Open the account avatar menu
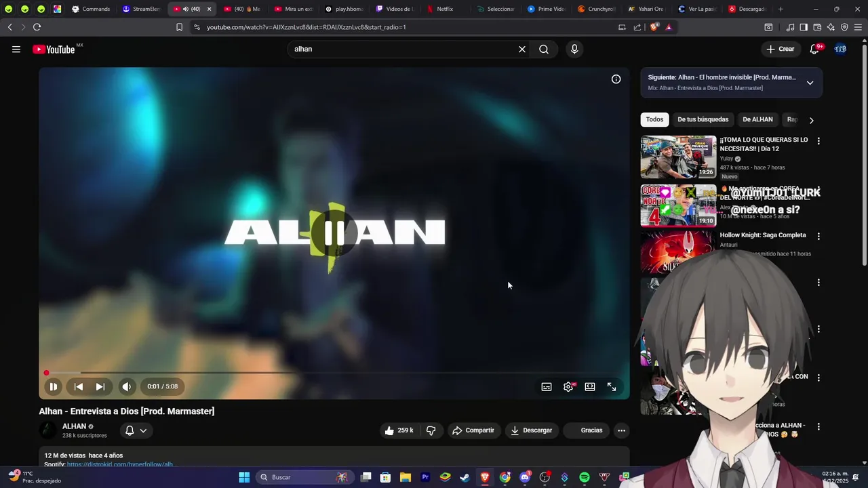The image size is (868, 488). click(840, 49)
